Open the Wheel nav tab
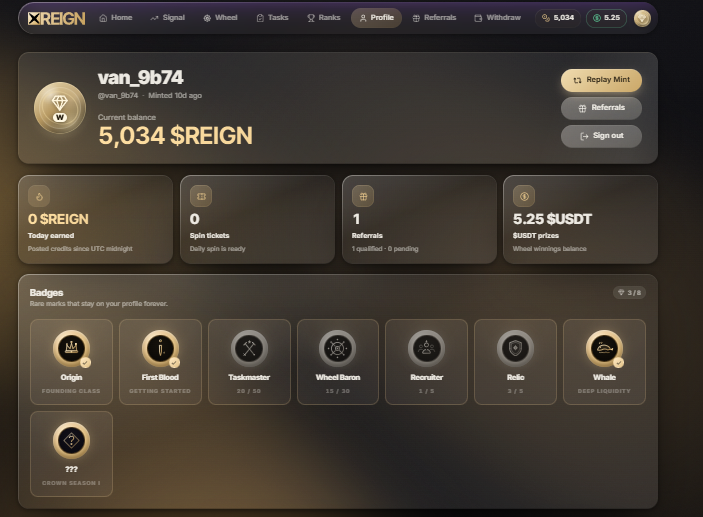The width and height of the screenshot is (703, 517). (x=220, y=18)
